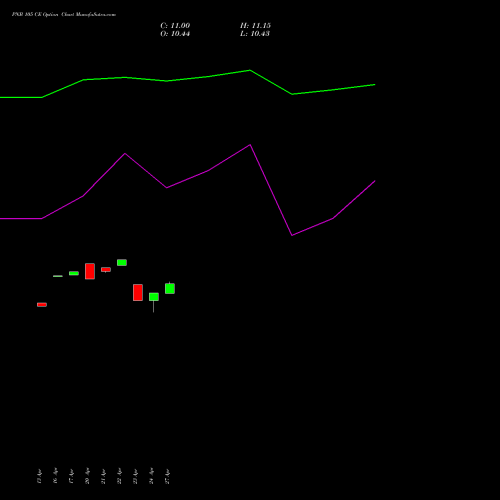This screenshot has height=500, width=500.
Task: Select the 17 Apr date label
Action: click(71, 475)
